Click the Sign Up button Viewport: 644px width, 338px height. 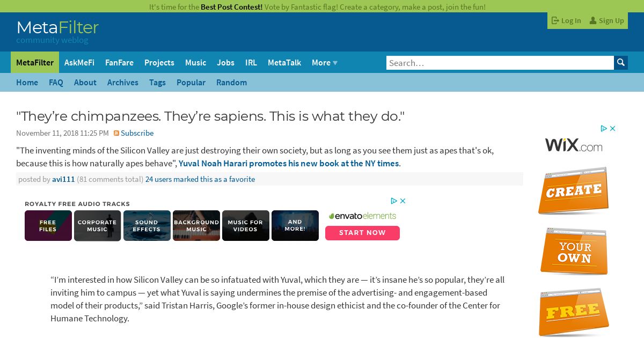pos(606,20)
